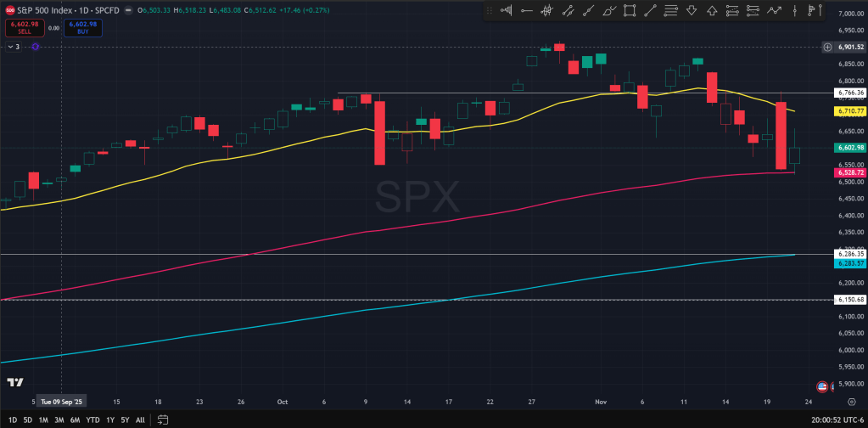Open the go to date calendar
Viewport: 868px width, 428px height.
coord(161,420)
